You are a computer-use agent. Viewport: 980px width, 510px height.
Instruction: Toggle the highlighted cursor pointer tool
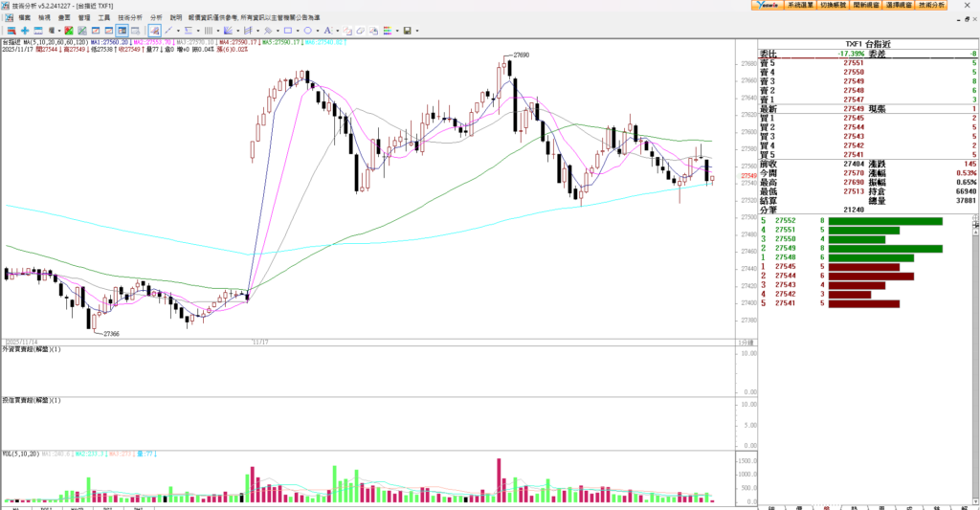[154, 31]
